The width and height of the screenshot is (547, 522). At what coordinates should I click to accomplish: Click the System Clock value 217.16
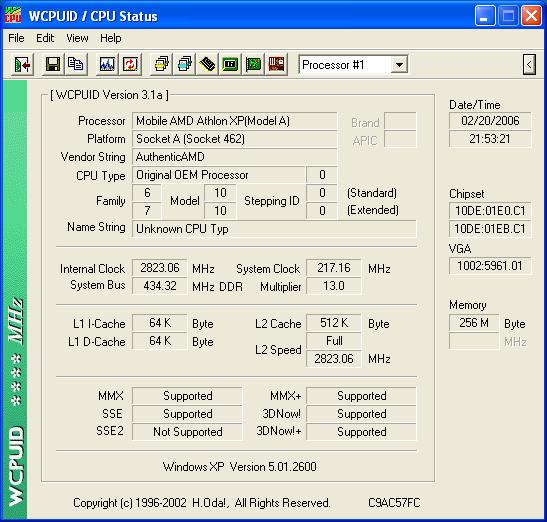click(334, 268)
